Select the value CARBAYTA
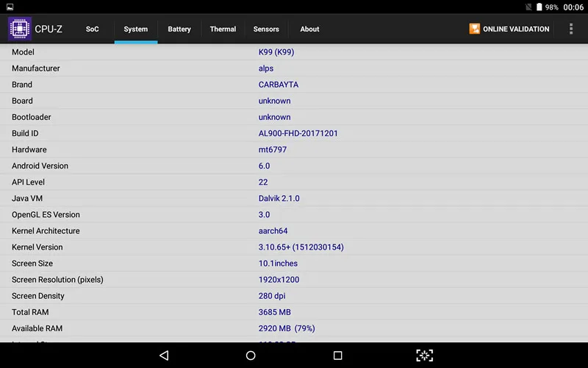 tap(279, 85)
